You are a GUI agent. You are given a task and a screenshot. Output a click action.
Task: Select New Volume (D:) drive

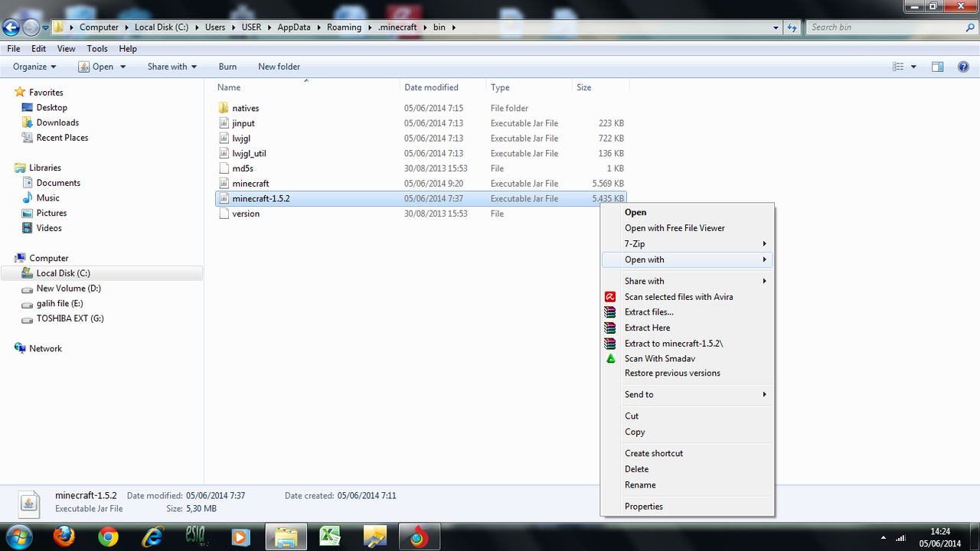(x=68, y=289)
